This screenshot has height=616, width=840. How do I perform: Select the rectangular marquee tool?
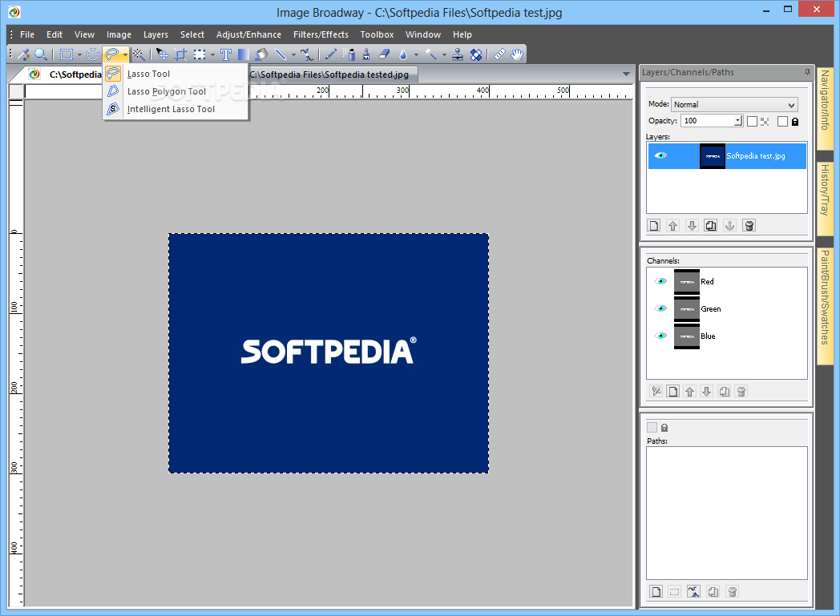click(67, 54)
